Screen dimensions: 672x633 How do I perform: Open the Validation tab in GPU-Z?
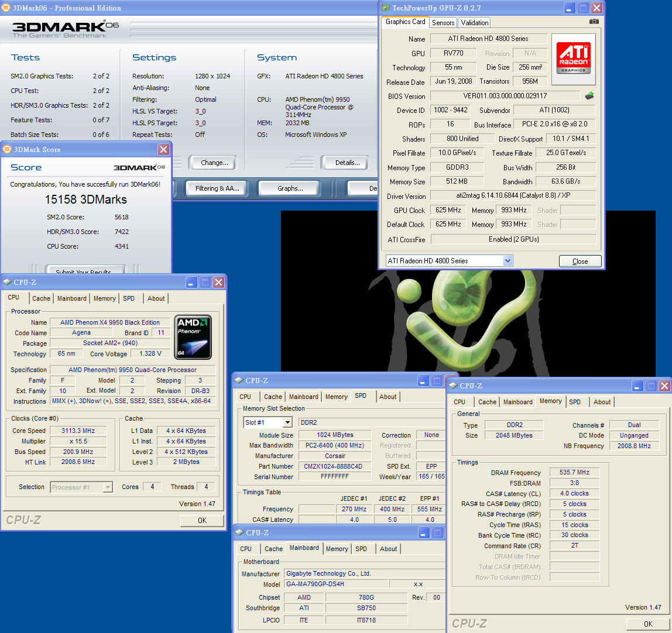pyautogui.click(x=474, y=22)
